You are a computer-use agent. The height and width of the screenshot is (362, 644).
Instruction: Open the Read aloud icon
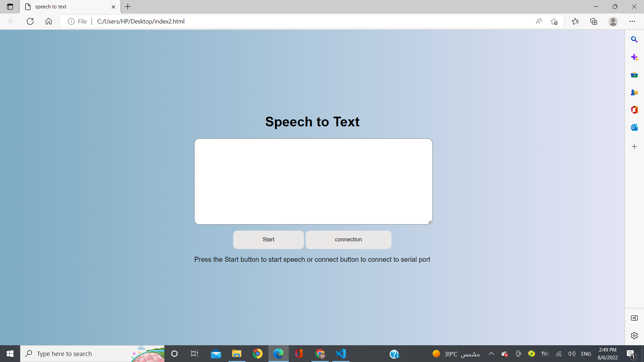point(539,21)
